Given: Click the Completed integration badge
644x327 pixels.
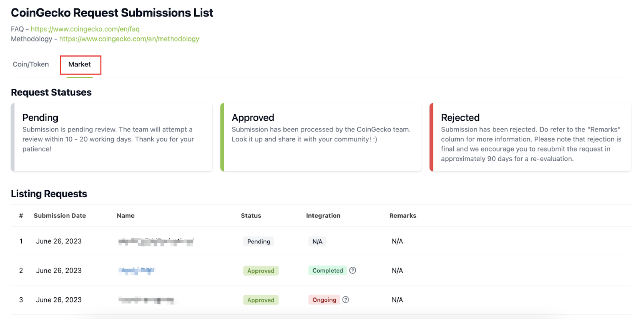Looking at the screenshot, I should pos(328,270).
